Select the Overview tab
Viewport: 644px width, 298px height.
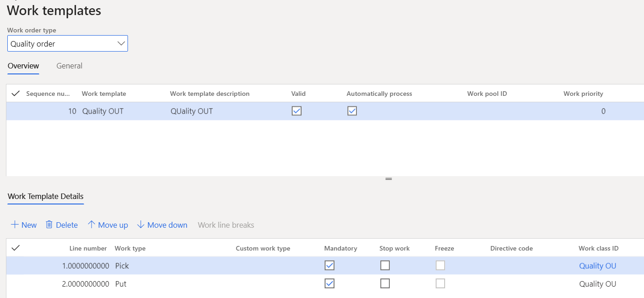(23, 66)
